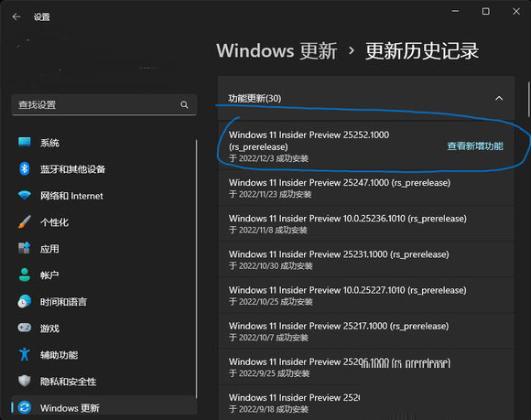531x420 pixels.
Task: Open the 系统 monitor icon
Action: [25, 142]
